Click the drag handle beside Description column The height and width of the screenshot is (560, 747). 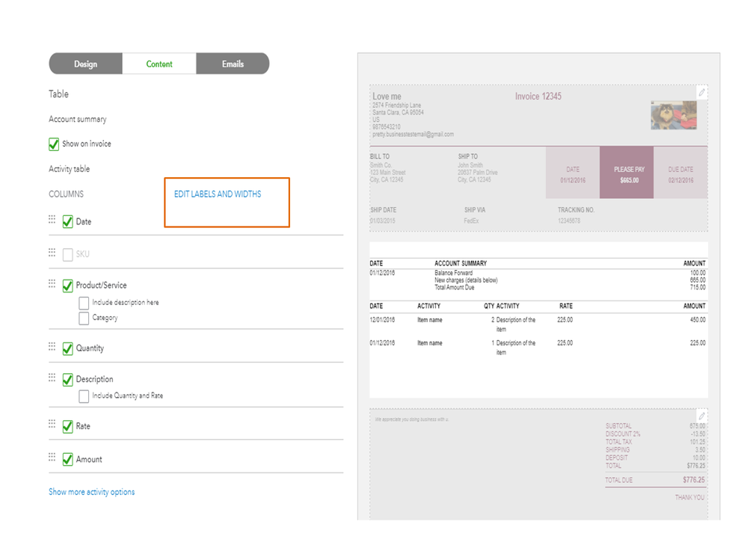pyautogui.click(x=52, y=377)
